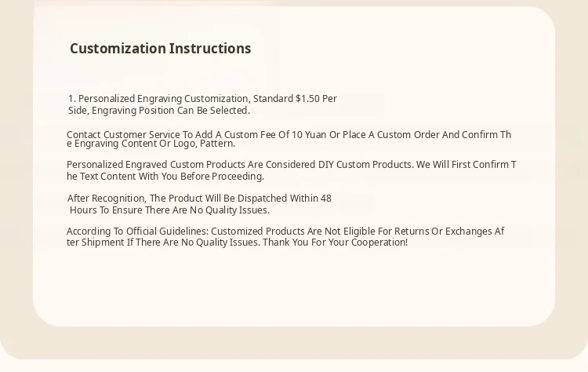Screen dimensions: 588x372
Task: Click the Customization Instructions heading
Action: [160, 49]
